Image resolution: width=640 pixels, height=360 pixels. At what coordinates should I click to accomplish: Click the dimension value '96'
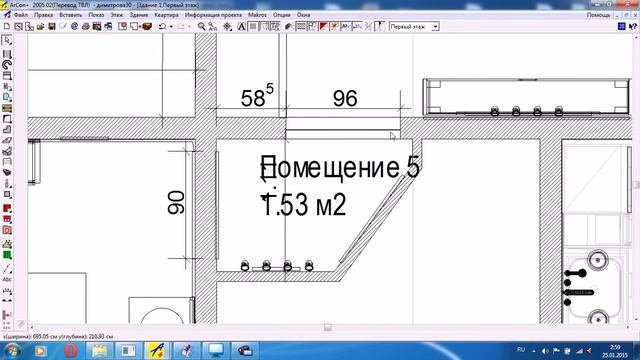click(345, 98)
